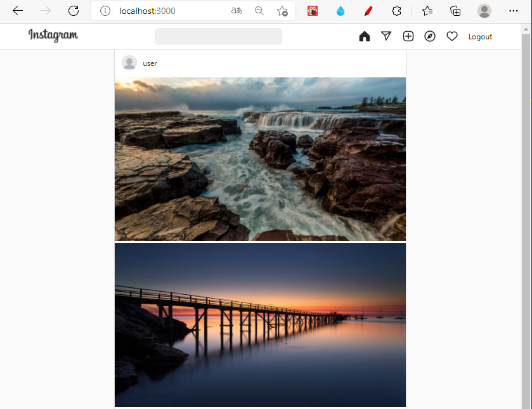Open browser Settings and more menu
532x409 pixels.
514,11
